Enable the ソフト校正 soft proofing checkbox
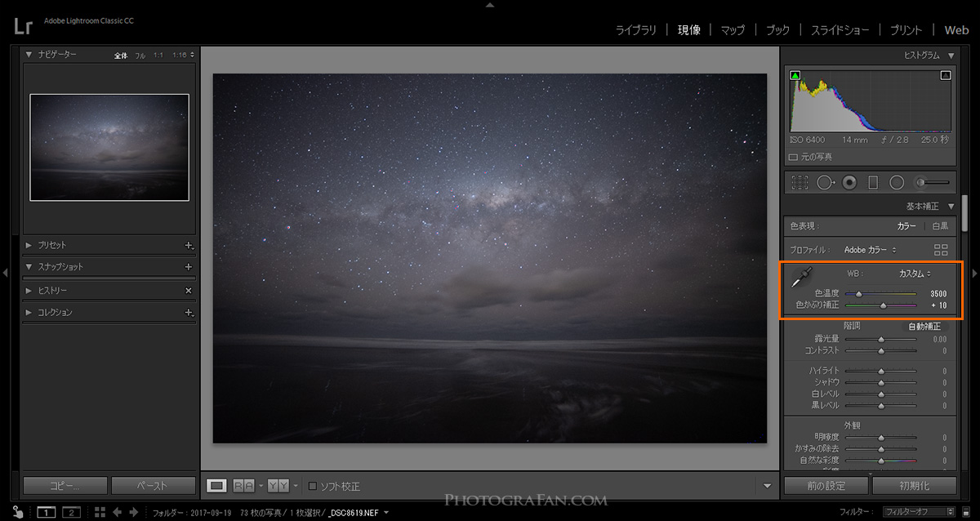The width and height of the screenshot is (980, 521). pos(312,486)
